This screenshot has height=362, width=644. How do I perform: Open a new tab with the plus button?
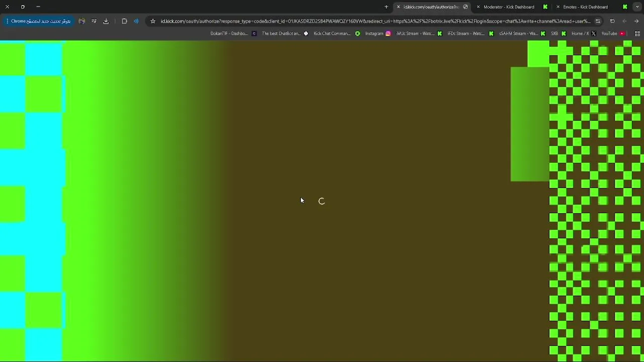386,7
